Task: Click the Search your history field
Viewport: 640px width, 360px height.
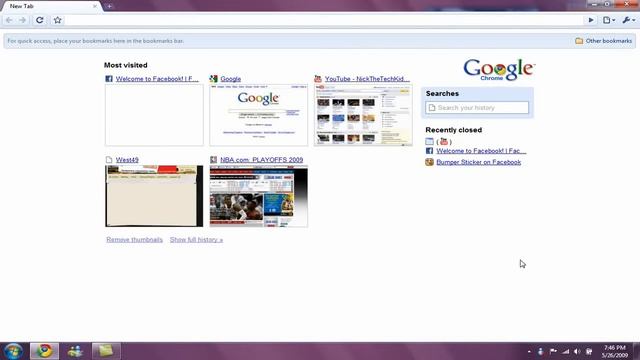Action: click(477, 107)
